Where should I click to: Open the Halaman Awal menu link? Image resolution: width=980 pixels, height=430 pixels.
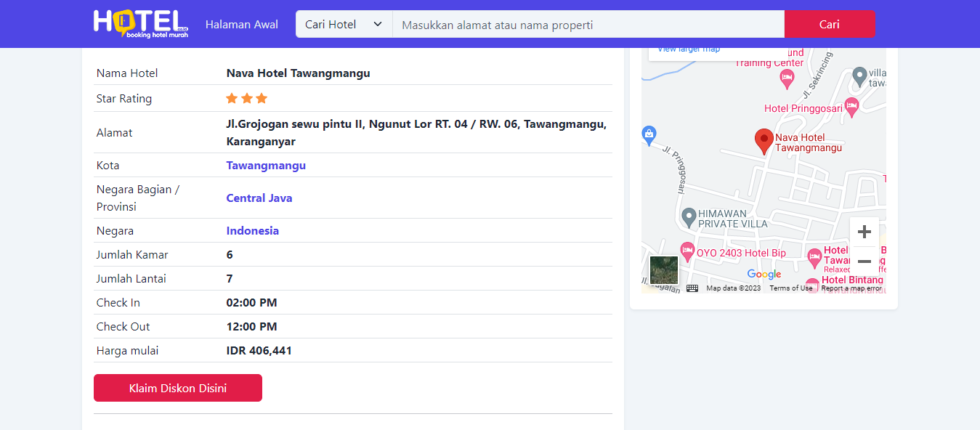point(242,24)
